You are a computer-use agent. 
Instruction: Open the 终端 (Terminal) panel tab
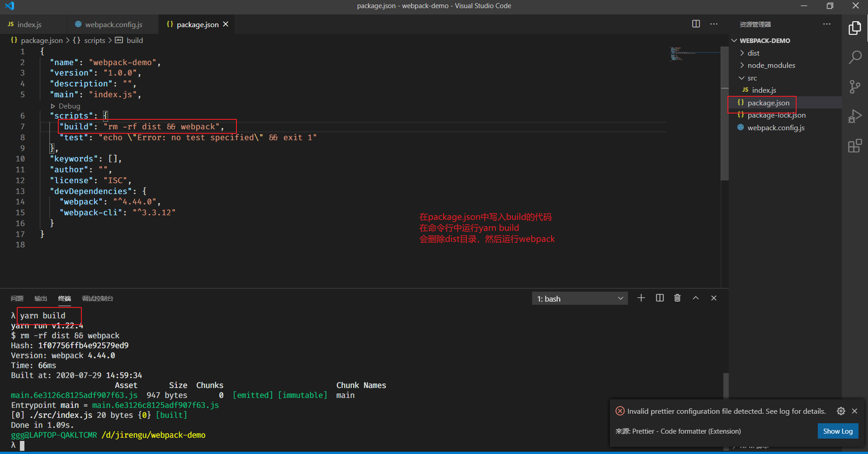click(x=65, y=298)
